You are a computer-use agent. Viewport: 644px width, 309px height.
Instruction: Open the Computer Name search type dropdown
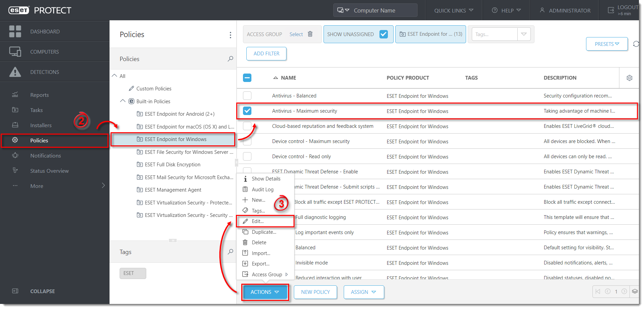coord(343,10)
